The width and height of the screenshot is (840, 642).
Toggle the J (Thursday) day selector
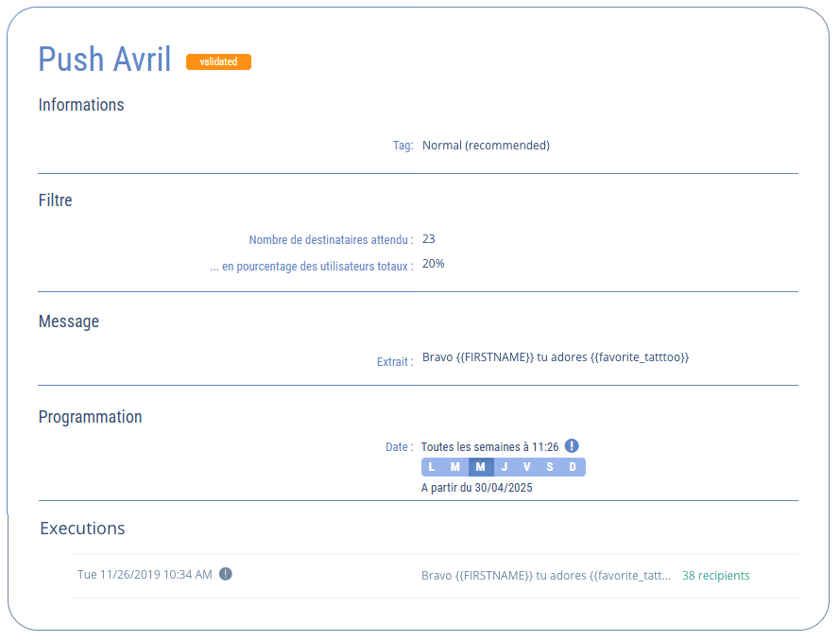pyautogui.click(x=504, y=467)
